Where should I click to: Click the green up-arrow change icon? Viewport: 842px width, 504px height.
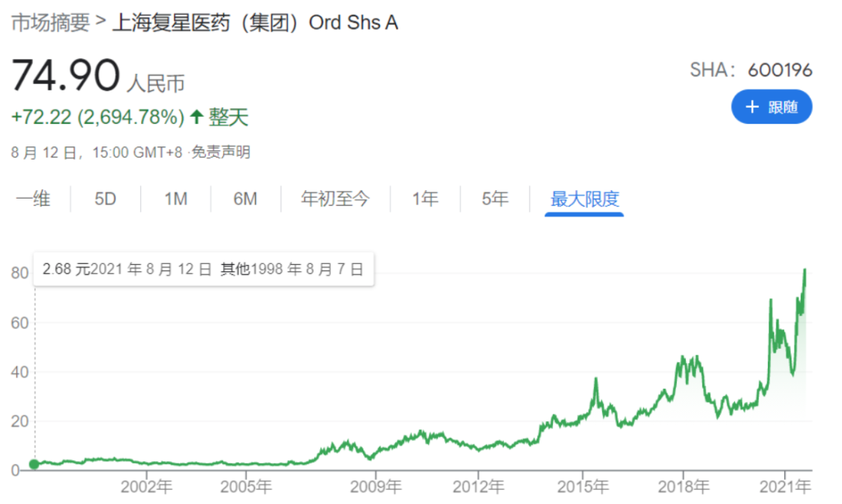(x=196, y=117)
